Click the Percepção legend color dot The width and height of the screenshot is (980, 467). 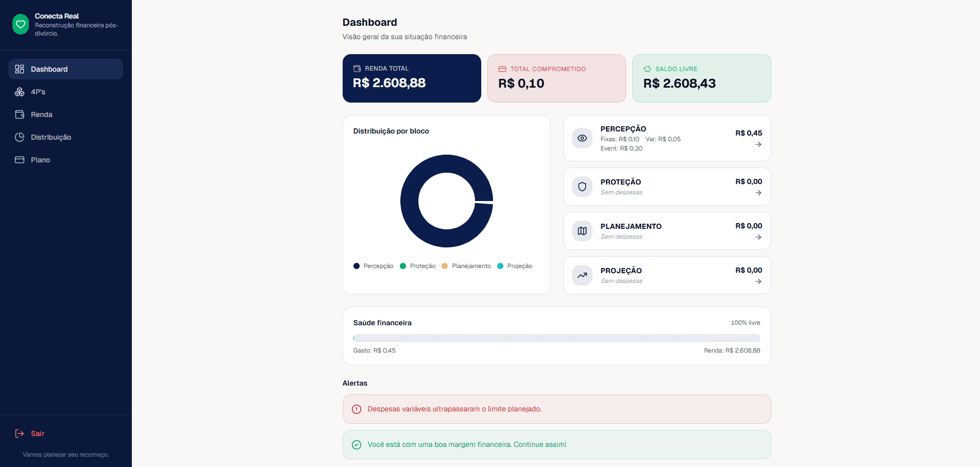pos(357,266)
